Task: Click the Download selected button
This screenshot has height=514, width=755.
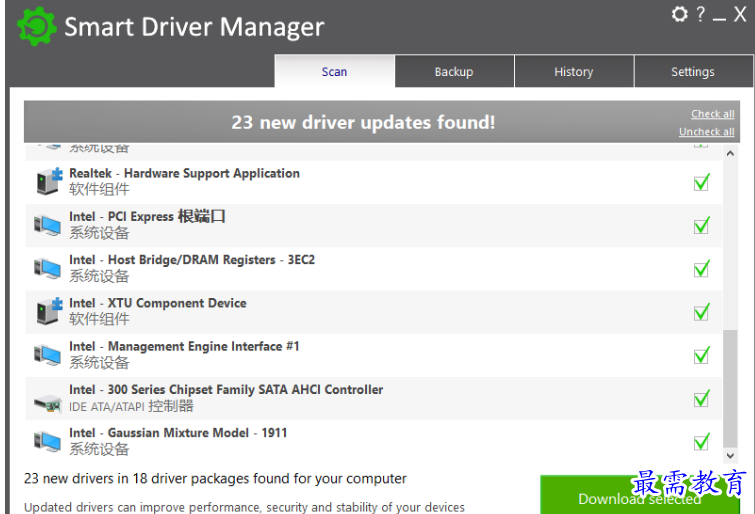Action: coord(639,495)
